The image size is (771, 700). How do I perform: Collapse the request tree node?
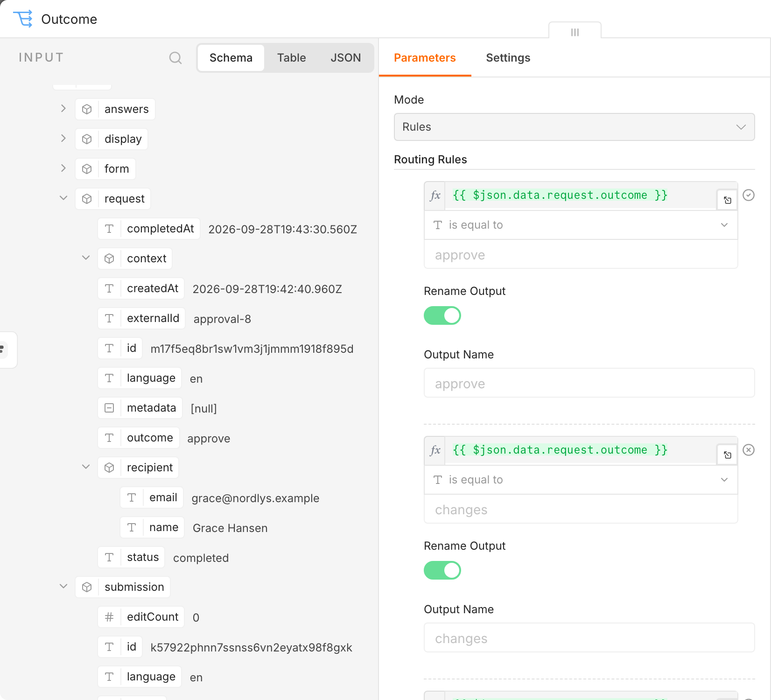[63, 198]
